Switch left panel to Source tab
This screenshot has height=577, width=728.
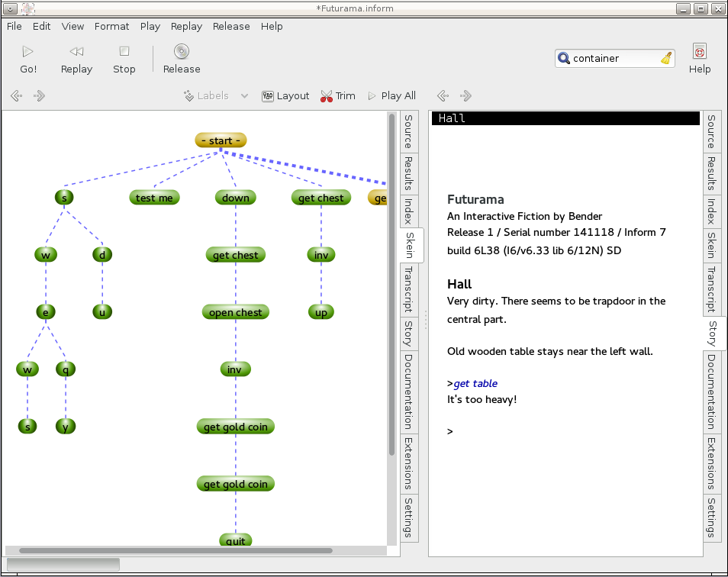[408, 132]
